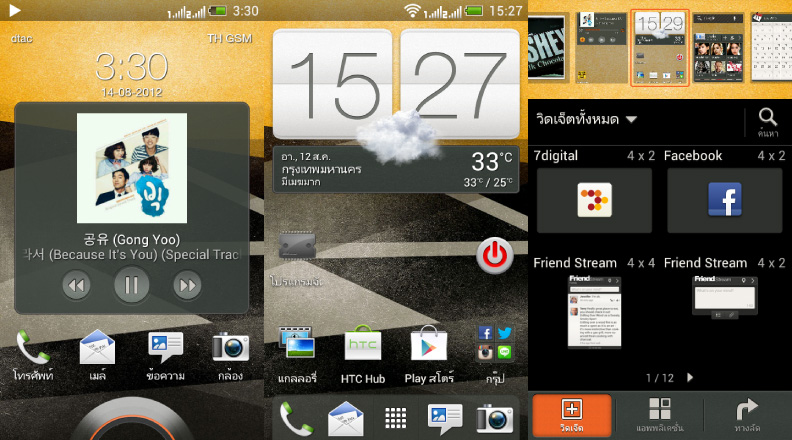Viewport: 792px width, 440px height.
Task: Switch to the วิดเจ็ต tab
Action: click(x=572, y=415)
